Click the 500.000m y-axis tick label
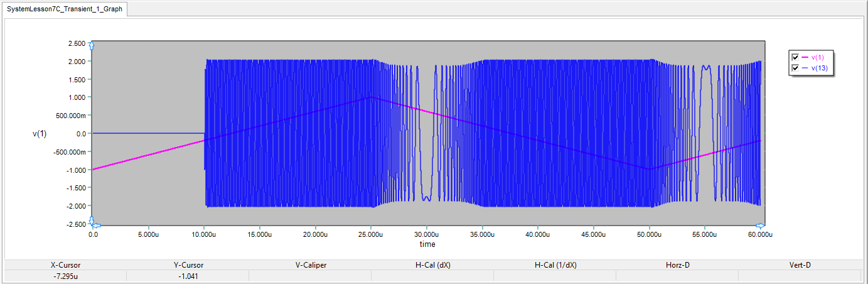The height and width of the screenshot is (284, 868). coord(70,116)
